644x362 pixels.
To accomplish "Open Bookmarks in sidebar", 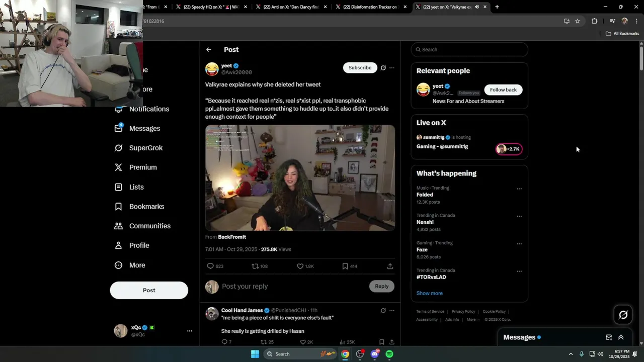I will point(139,207).
